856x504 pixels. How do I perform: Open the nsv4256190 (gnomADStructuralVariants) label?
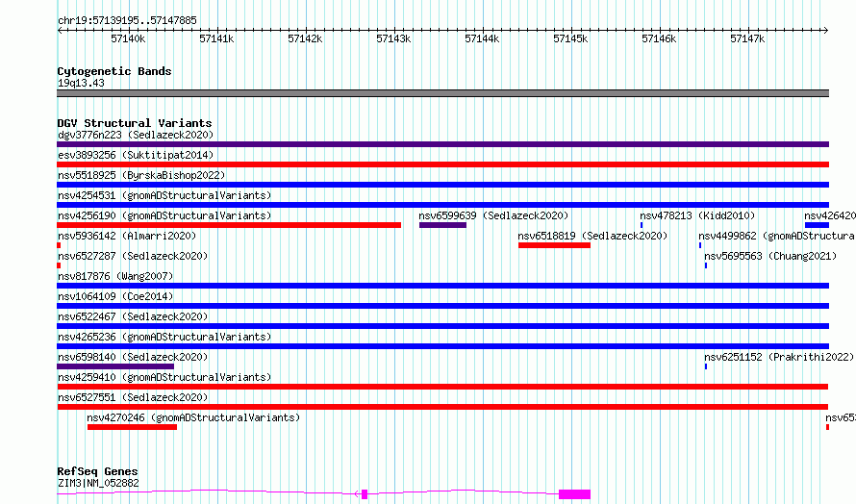(x=164, y=215)
